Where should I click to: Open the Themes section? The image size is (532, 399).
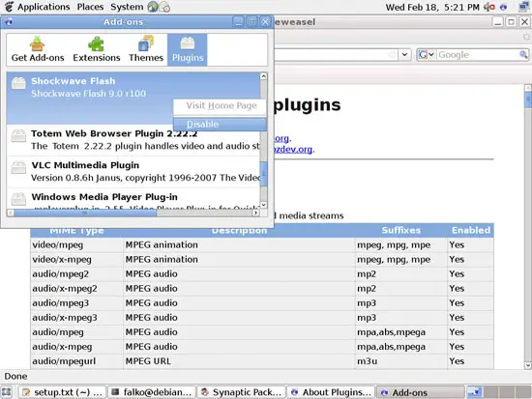pos(146,49)
